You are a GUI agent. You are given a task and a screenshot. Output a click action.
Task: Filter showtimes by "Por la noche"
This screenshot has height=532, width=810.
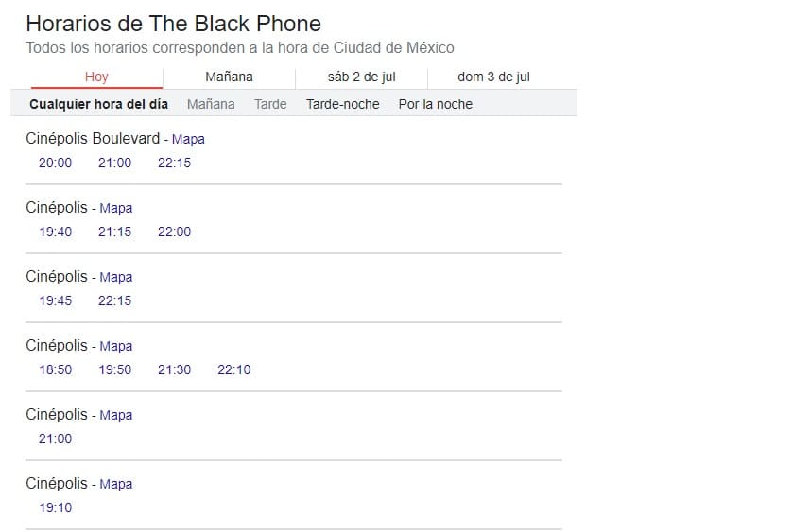(x=435, y=104)
